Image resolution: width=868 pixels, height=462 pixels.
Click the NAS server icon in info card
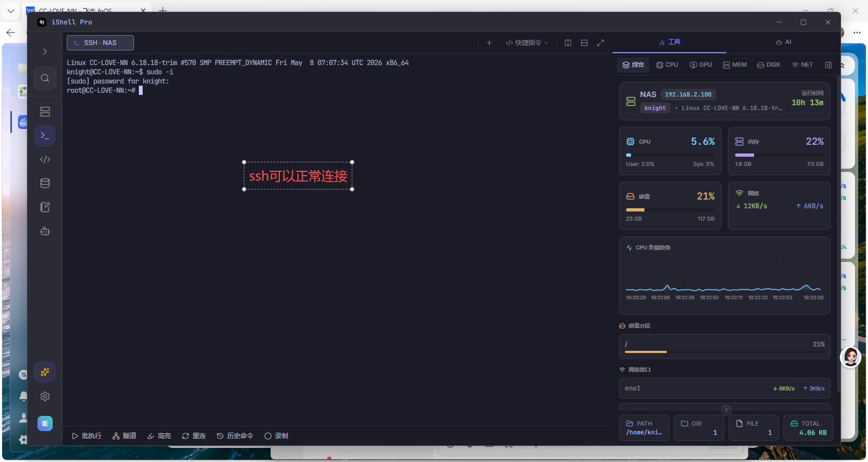(x=631, y=101)
